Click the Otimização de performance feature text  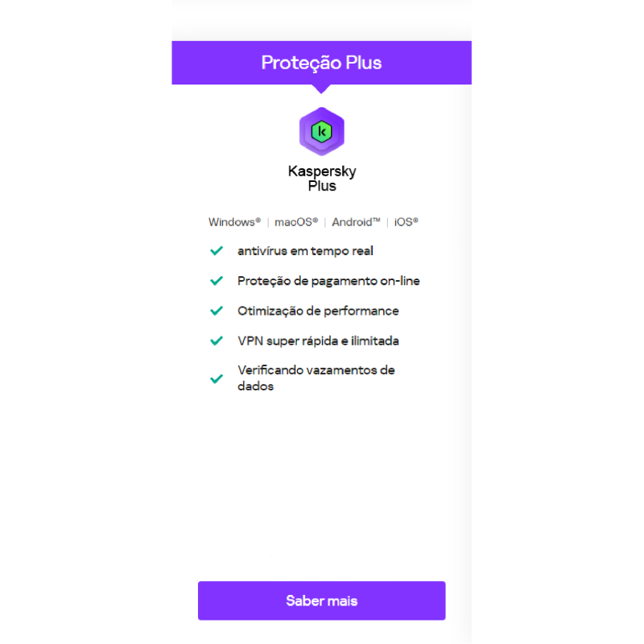click(318, 311)
